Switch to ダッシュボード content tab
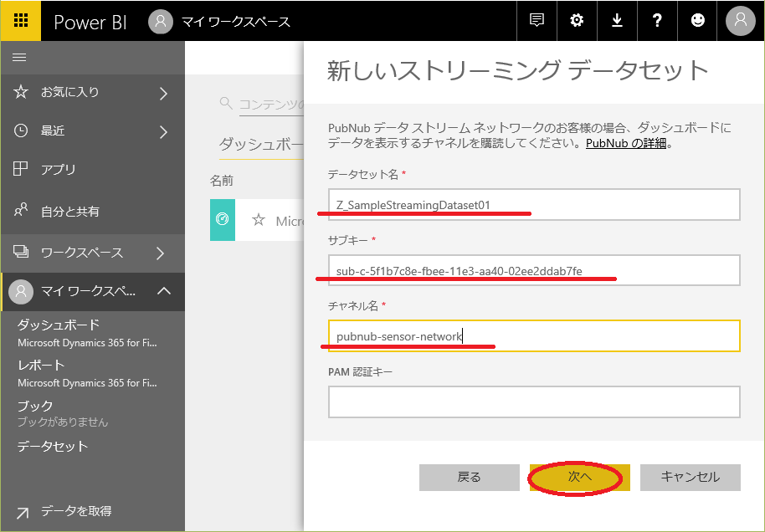The image size is (765, 532). (261, 145)
